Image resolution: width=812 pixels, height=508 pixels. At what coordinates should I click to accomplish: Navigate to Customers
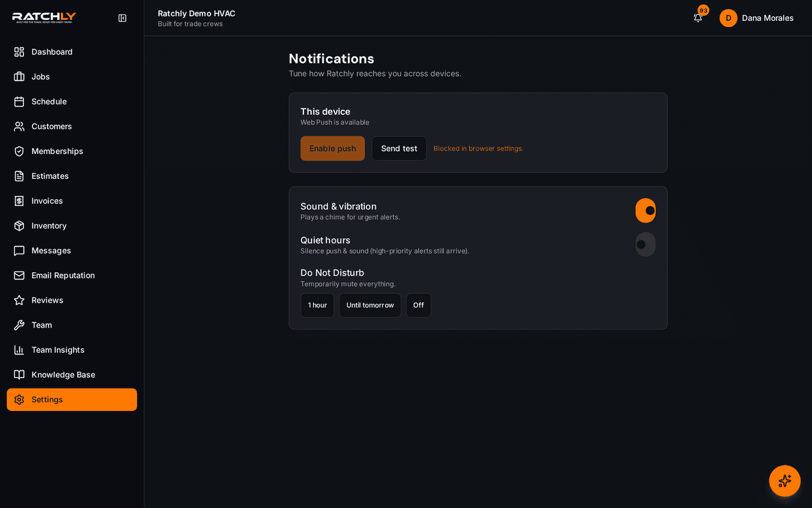coord(72,126)
